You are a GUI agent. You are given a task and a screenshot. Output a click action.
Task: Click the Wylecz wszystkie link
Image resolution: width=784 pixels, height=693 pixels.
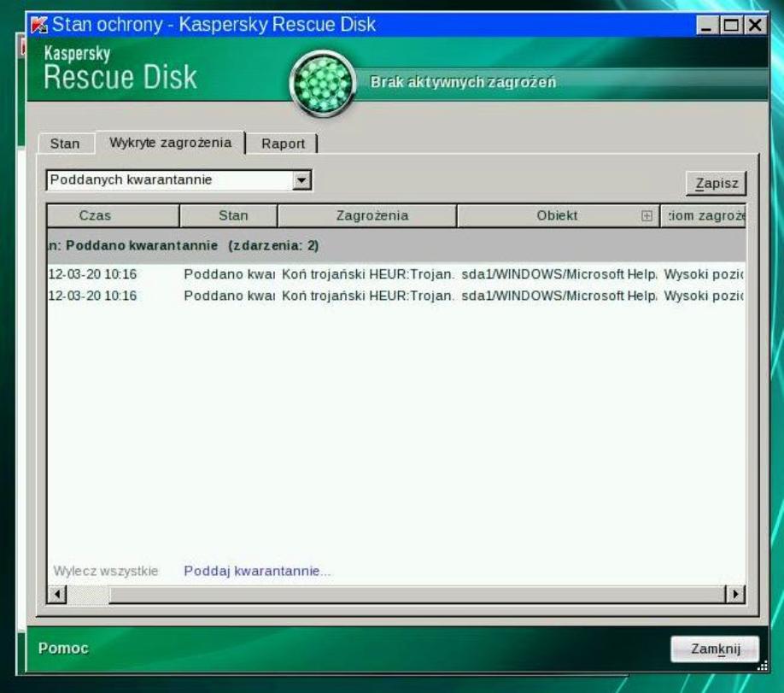pyautogui.click(x=106, y=571)
